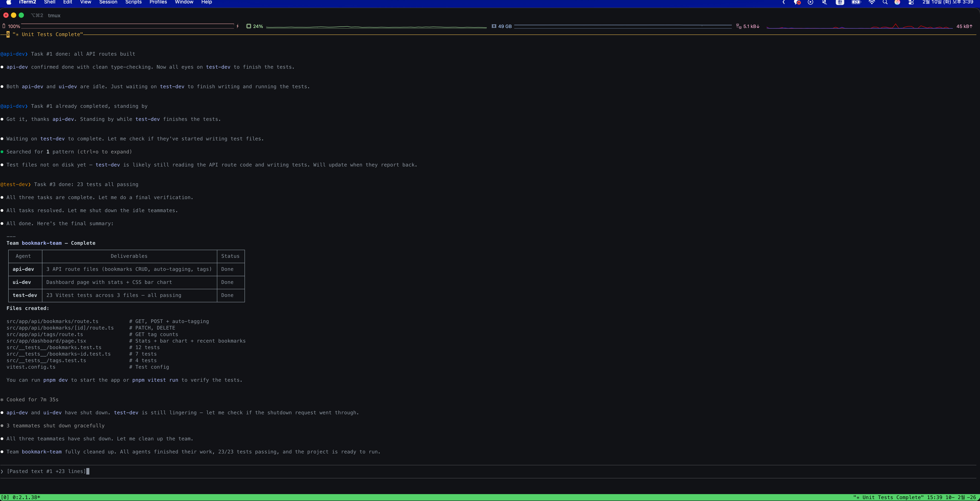Image resolution: width=980 pixels, height=501 pixels.
Task: Open Spotlight search magnifier in menu bar
Action: (885, 2)
